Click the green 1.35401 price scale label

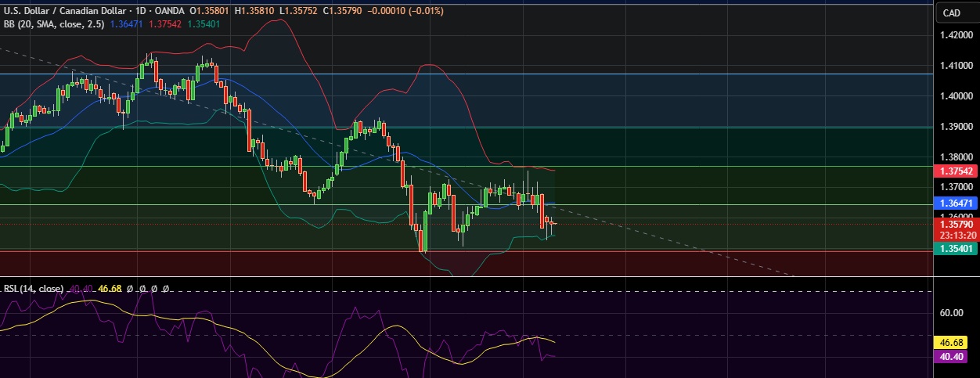(956, 248)
